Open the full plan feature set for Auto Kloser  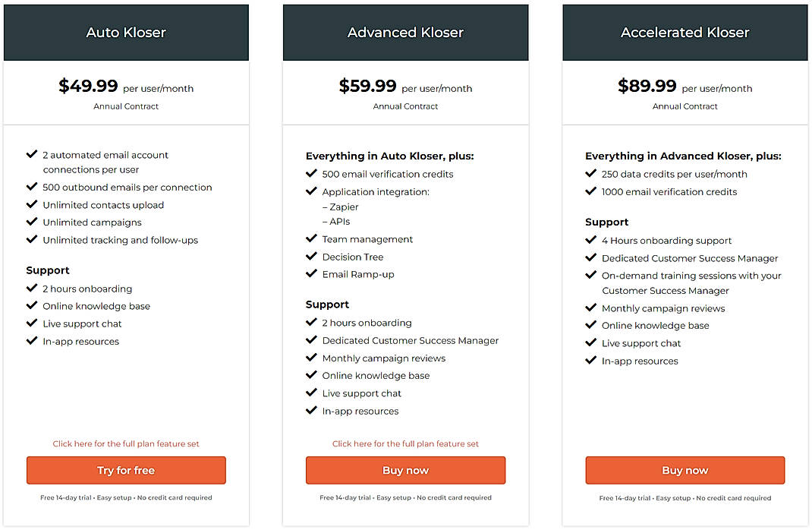click(126, 444)
